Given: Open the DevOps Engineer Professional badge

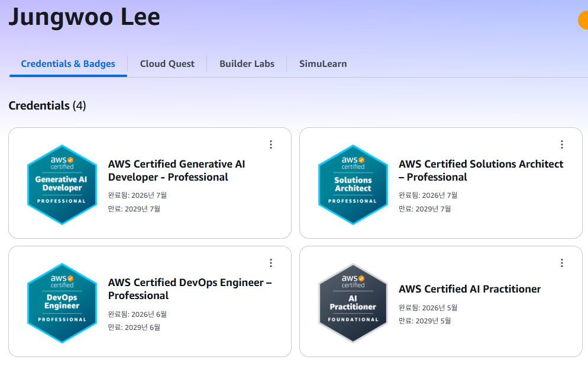Looking at the screenshot, I should click(62, 303).
